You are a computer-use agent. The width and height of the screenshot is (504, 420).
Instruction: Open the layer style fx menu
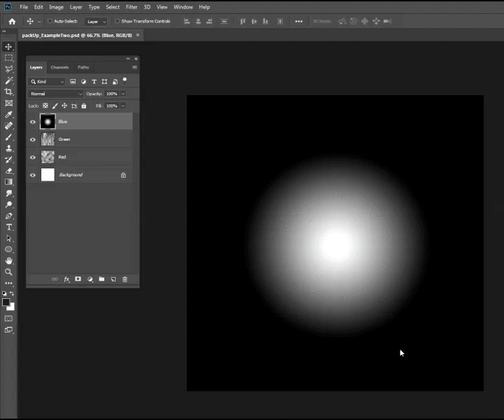coord(67,279)
